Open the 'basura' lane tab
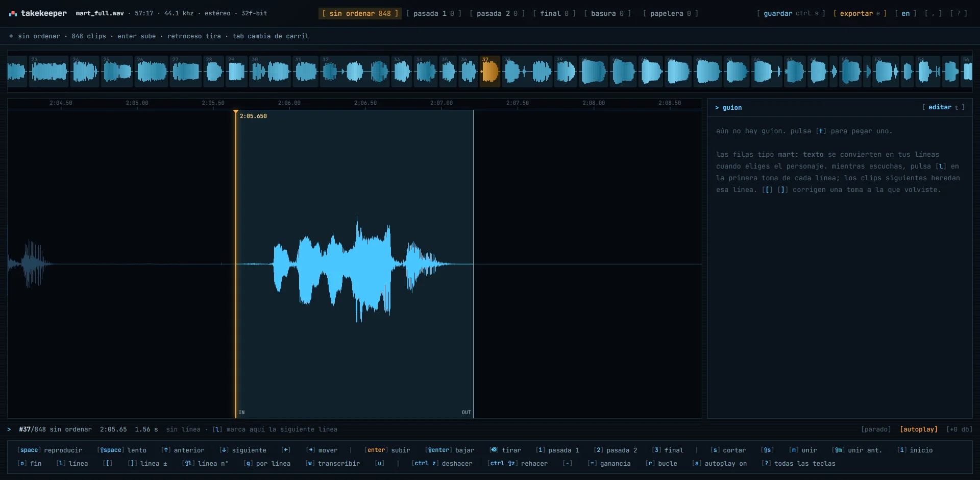 pos(607,13)
